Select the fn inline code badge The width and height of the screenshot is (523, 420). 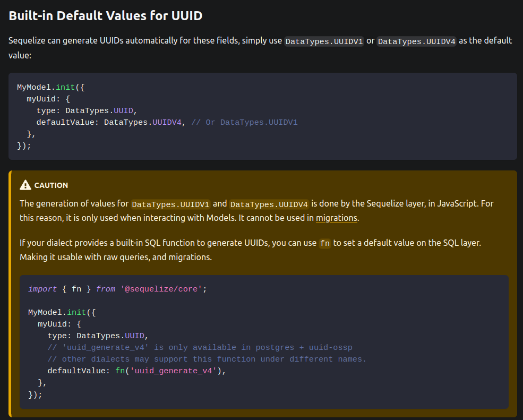pyautogui.click(x=324, y=243)
